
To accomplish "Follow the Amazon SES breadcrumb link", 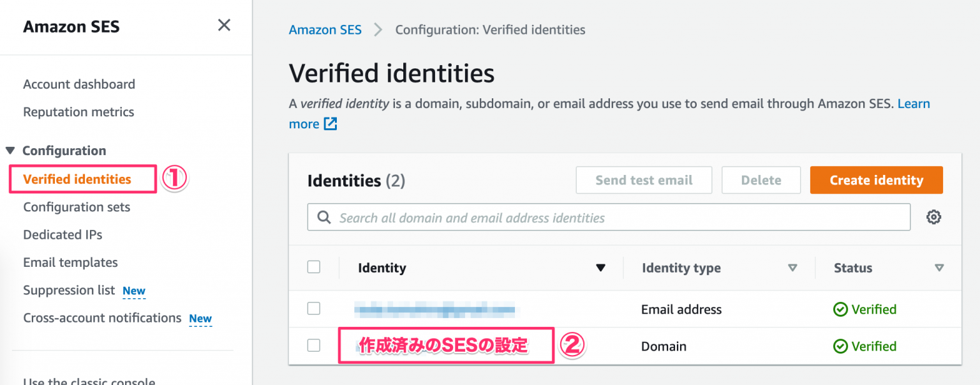I will 325,30.
